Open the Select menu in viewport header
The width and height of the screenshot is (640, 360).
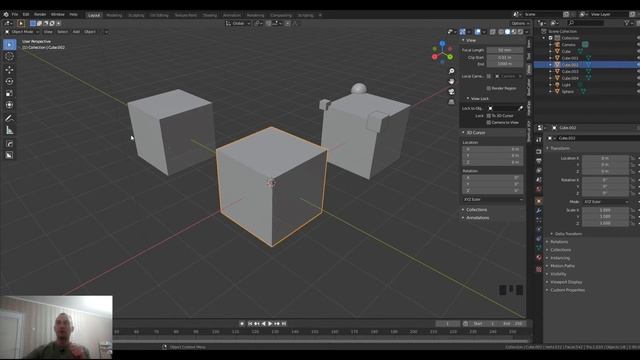click(x=62, y=32)
